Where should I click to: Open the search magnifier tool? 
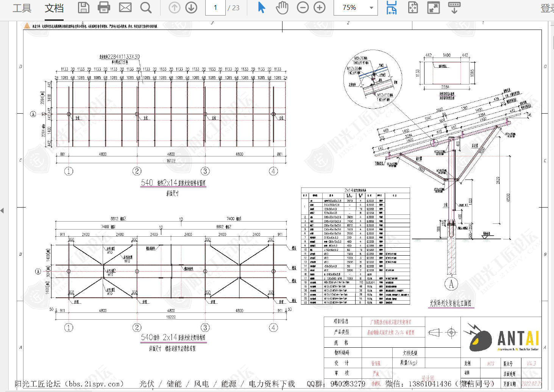[x=146, y=8]
